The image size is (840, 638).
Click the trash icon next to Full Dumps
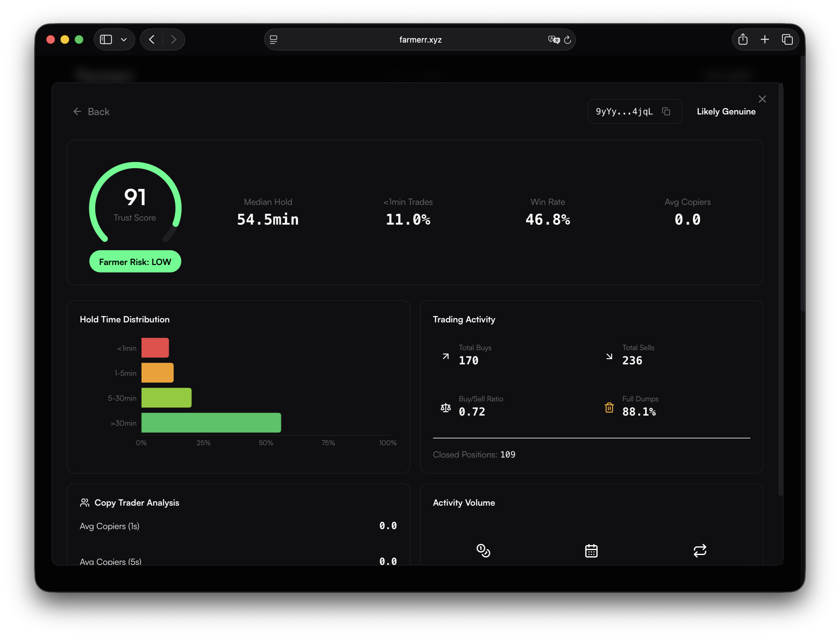tap(609, 408)
